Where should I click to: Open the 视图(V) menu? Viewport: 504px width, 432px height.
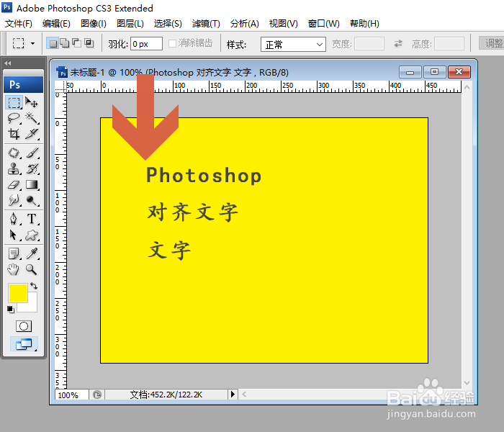[x=284, y=24]
